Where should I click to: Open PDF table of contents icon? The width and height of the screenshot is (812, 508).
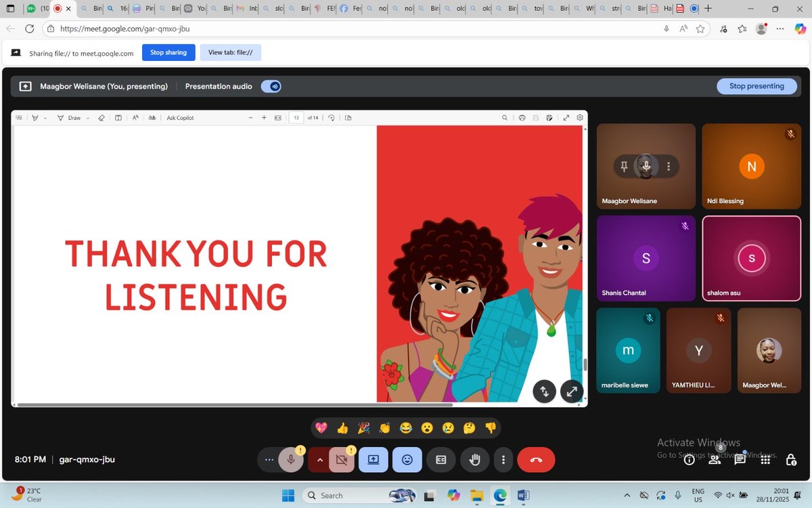[x=19, y=118]
